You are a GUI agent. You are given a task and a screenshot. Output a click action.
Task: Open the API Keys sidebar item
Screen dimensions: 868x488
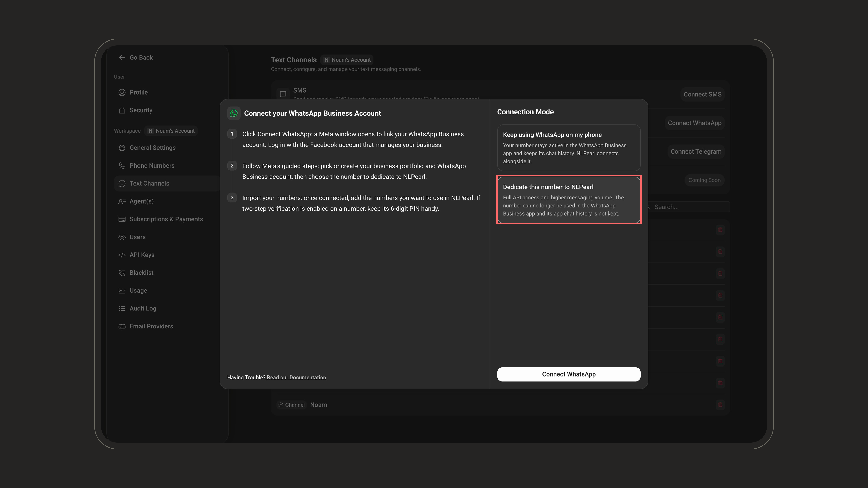pos(167,255)
